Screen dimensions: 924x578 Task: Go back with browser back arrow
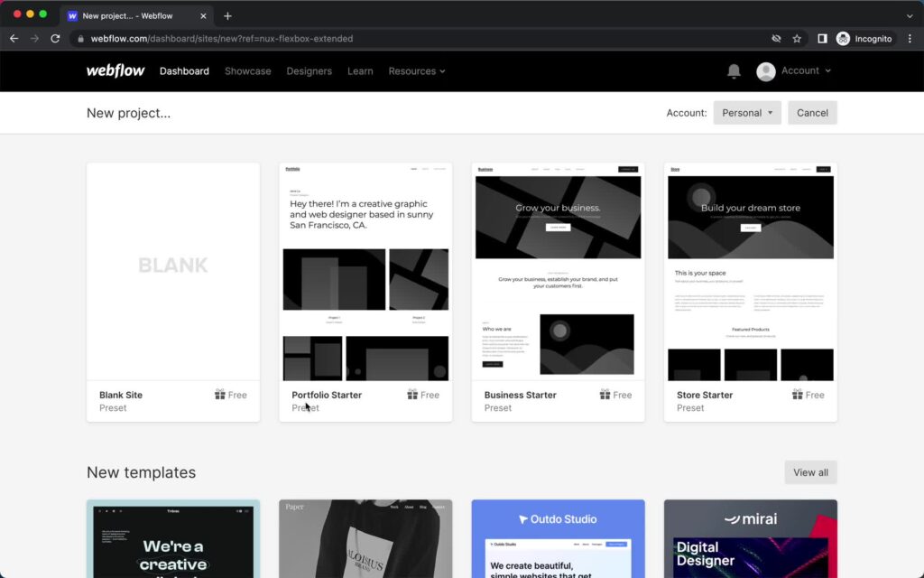[x=14, y=38]
